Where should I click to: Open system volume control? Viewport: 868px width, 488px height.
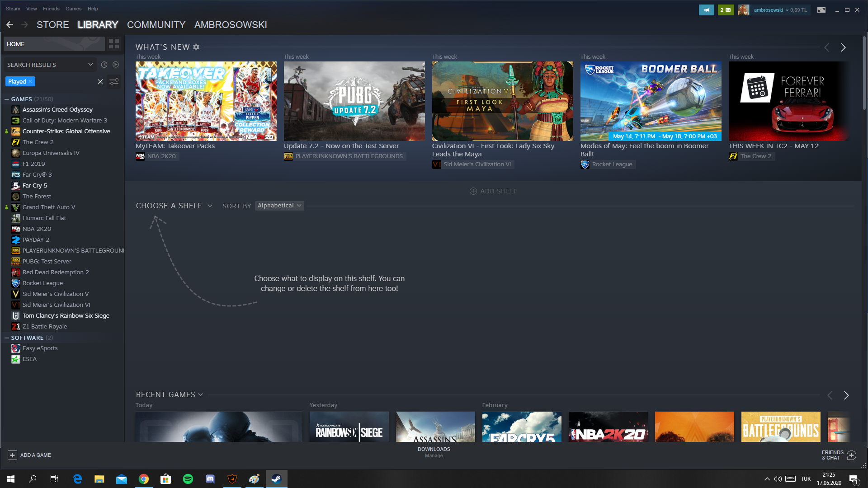[x=778, y=479]
